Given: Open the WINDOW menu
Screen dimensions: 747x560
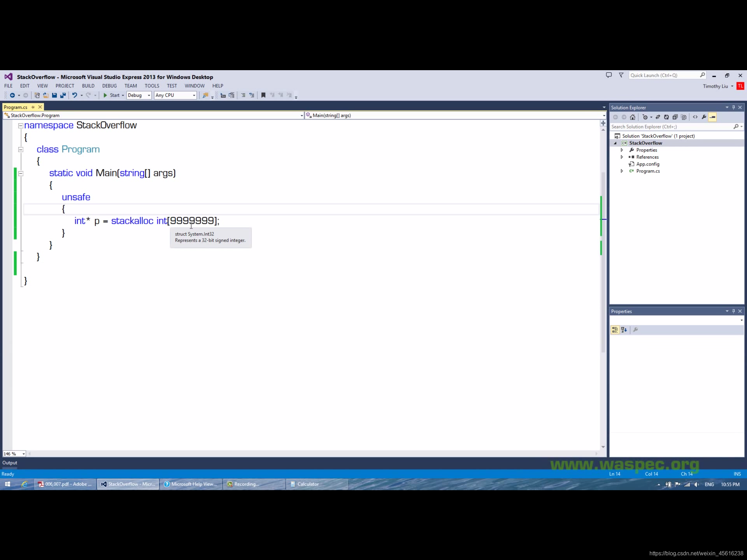Looking at the screenshot, I should click(x=194, y=86).
